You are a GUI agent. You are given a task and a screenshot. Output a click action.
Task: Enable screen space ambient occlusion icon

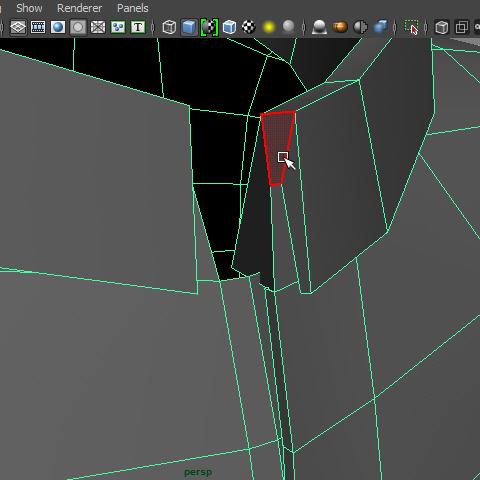(x=319, y=27)
